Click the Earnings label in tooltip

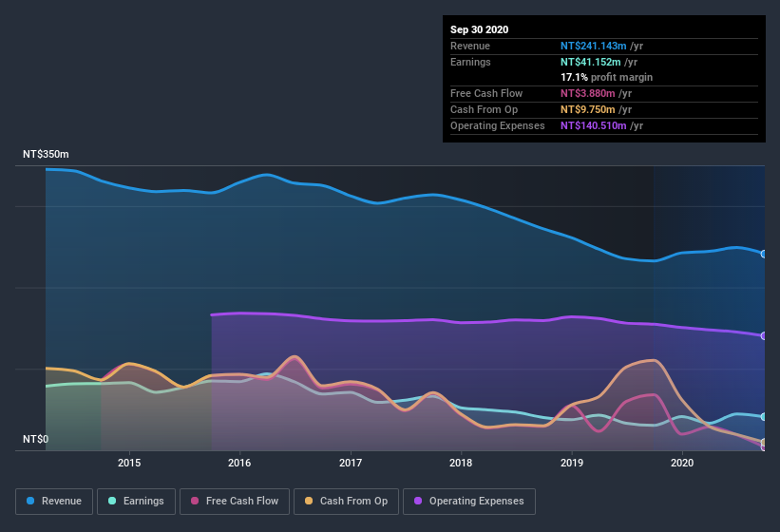coord(470,62)
